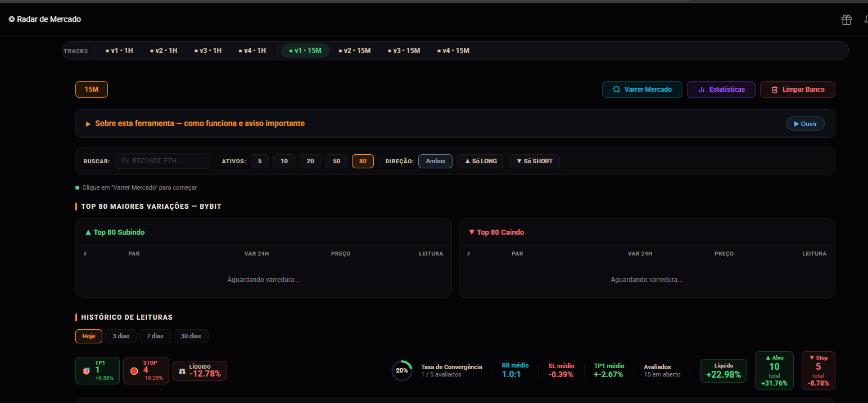This screenshot has height=403, width=868.
Task: Switch to v2 • 1H track
Action: (164, 51)
